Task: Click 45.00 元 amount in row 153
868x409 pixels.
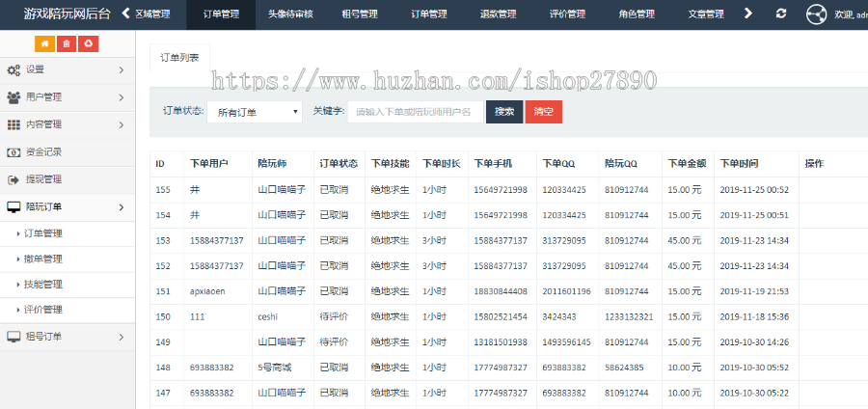Action: click(x=684, y=241)
